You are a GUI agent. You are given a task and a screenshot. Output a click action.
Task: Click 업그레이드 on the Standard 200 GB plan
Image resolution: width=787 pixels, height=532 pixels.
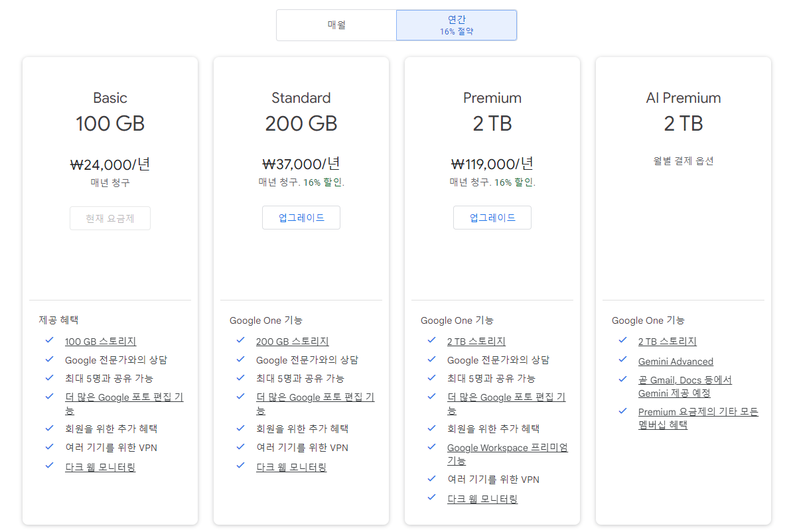pyautogui.click(x=301, y=218)
